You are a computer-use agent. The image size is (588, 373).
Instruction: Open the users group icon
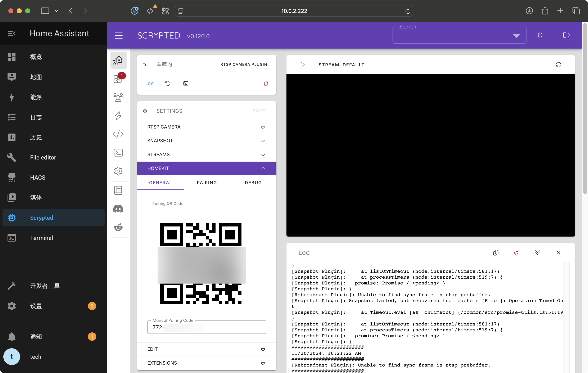[118, 98]
